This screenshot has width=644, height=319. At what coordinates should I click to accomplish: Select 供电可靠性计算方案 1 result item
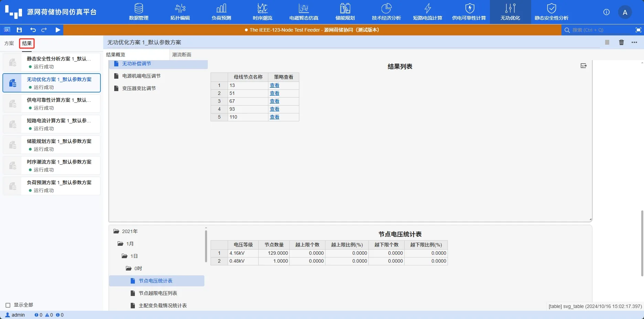52,103
